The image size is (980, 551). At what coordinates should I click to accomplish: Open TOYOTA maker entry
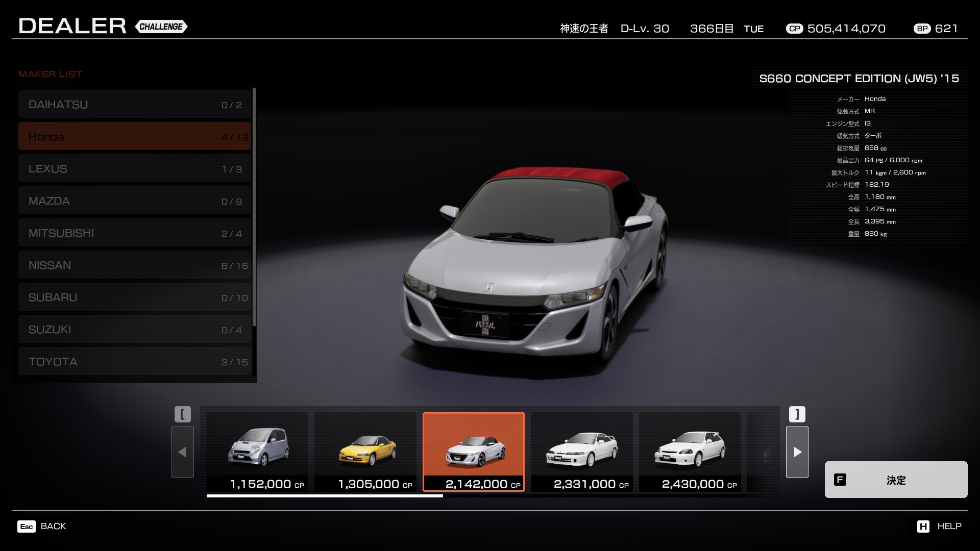(x=135, y=362)
